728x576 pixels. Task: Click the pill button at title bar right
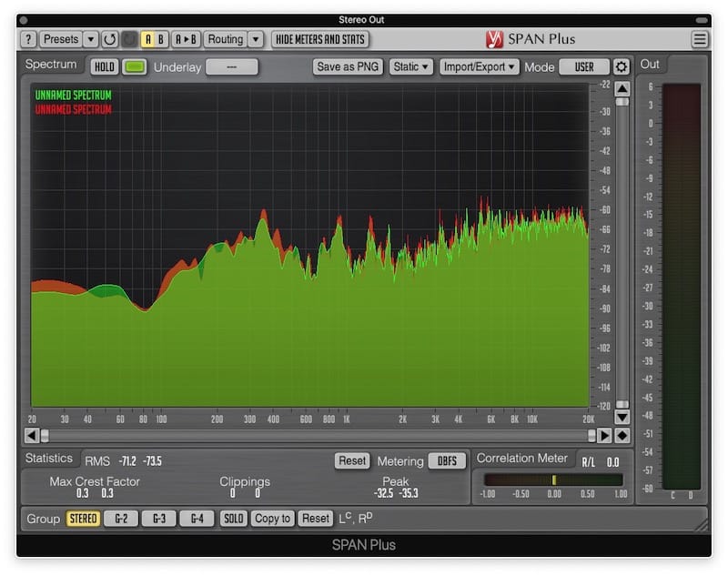701,20
